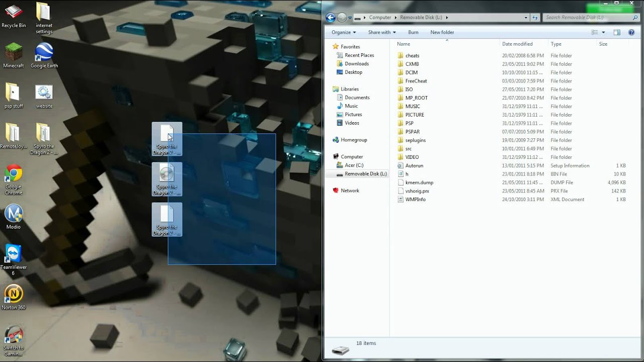Select the MP_ROOT folder row
644x362 pixels.
click(511, 98)
